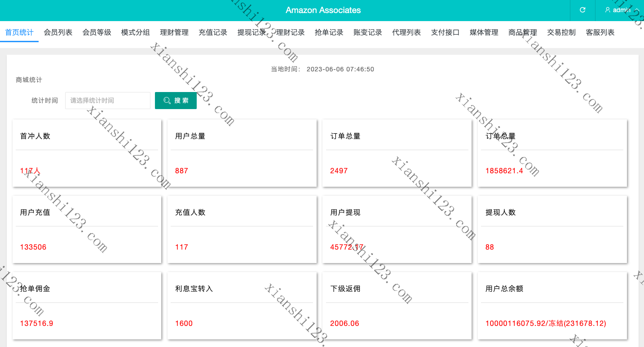This screenshot has height=347, width=644.
Task: Click the Amazon Associates title
Action: tap(323, 10)
